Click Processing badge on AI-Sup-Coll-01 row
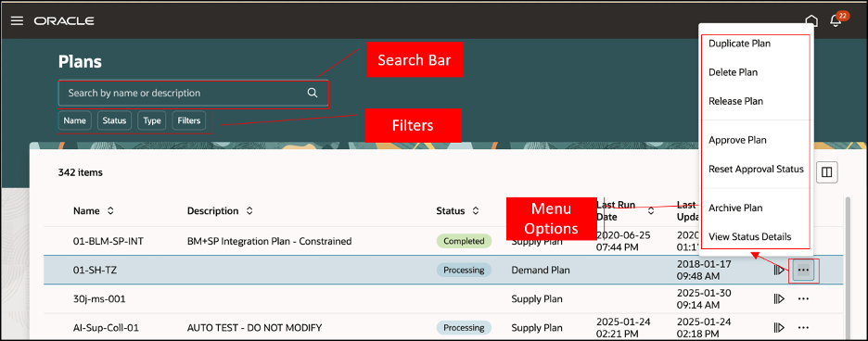The image size is (868, 341). [x=464, y=327]
